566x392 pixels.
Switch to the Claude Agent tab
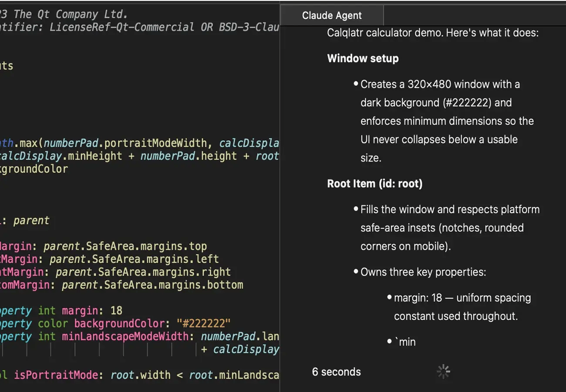[332, 16]
